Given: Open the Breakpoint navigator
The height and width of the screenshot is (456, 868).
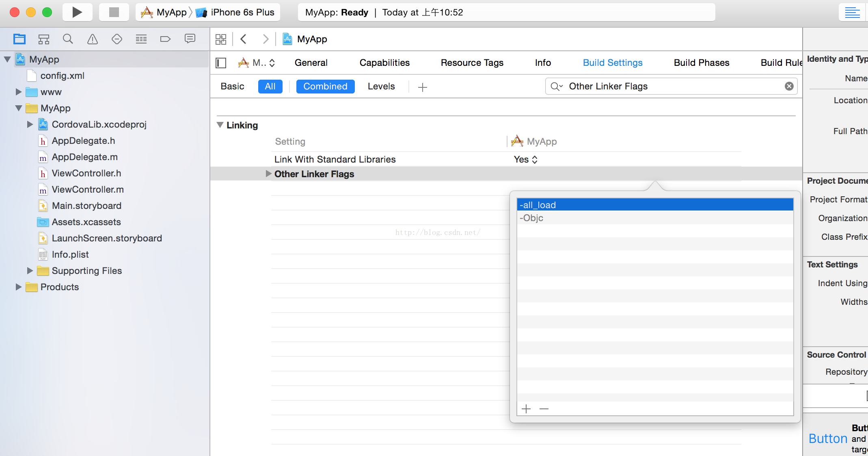Looking at the screenshot, I should coord(165,39).
